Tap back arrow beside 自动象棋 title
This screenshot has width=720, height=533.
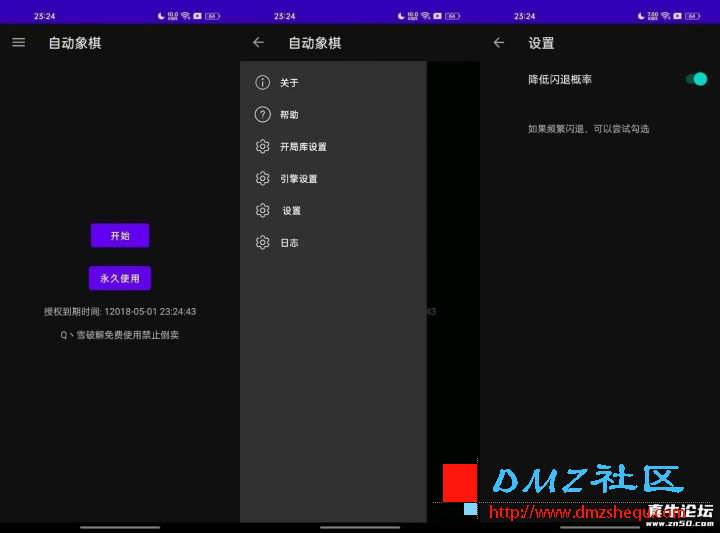click(259, 43)
